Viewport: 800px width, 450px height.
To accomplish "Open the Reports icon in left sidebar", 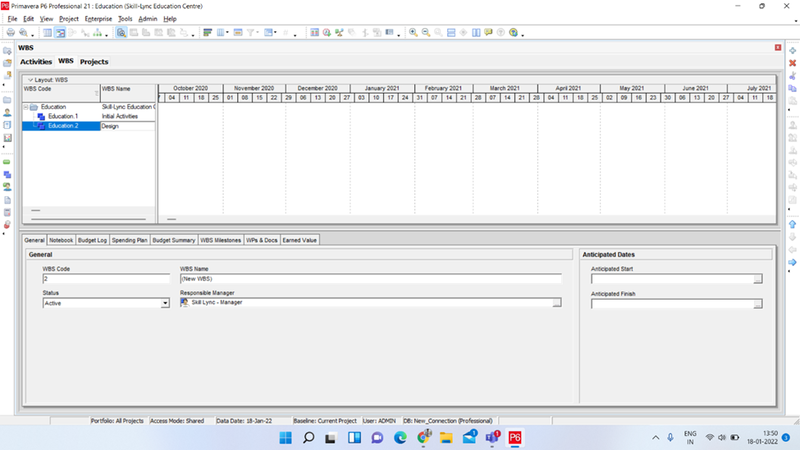I will pos(7,125).
